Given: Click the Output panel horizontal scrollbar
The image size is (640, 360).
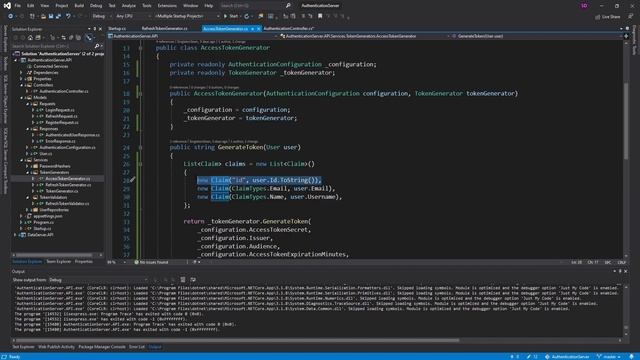Looking at the screenshot, I should point(238,340).
